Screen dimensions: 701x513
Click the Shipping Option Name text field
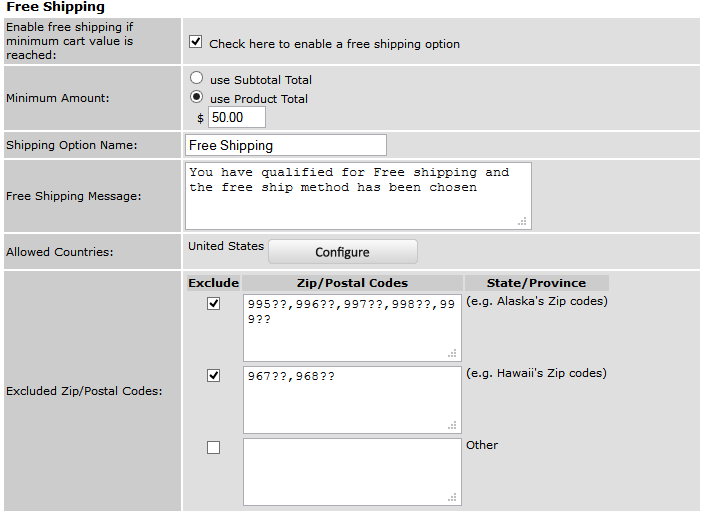click(x=286, y=145)
